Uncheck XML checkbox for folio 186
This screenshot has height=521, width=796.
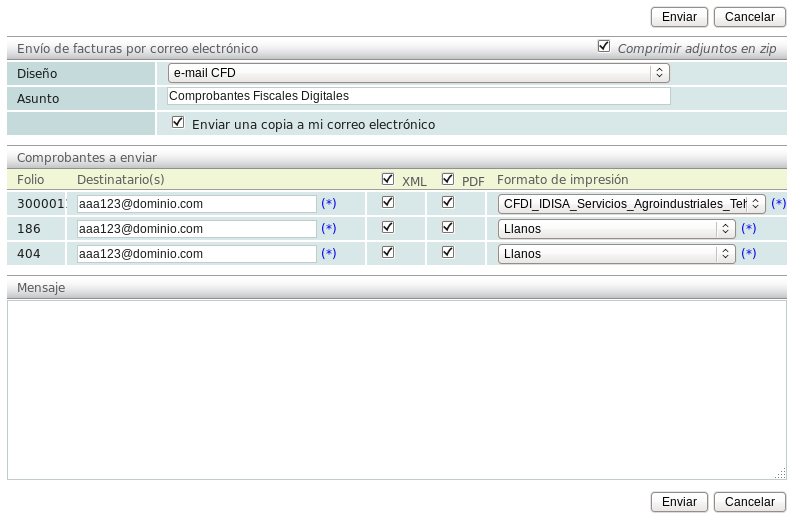click(x=388, y=227)
